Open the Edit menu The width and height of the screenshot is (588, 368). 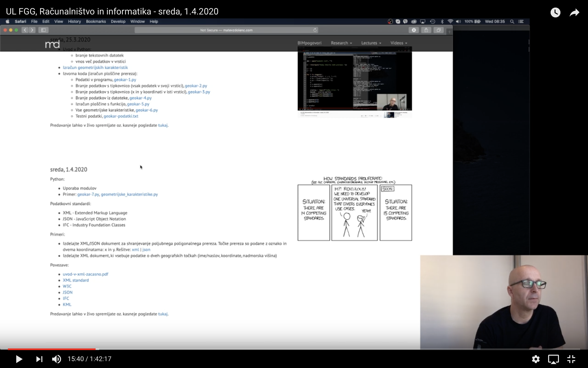[x=46, y=21]
